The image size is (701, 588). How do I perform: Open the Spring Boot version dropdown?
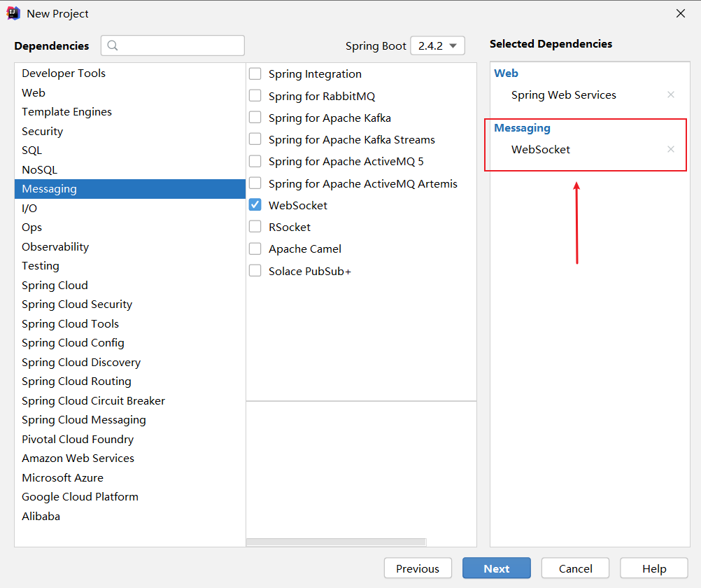click(x=438, y=45)
